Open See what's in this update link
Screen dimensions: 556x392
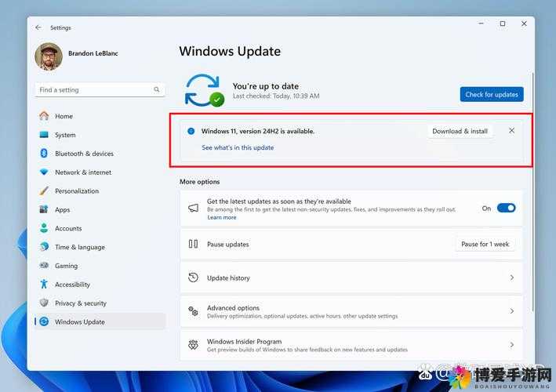[x=238, y=147]
